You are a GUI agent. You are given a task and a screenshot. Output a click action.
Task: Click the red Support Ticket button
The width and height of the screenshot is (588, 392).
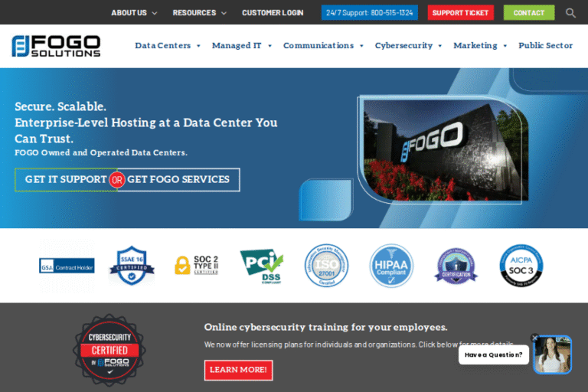pyautogui.click(x=461, y=13)
